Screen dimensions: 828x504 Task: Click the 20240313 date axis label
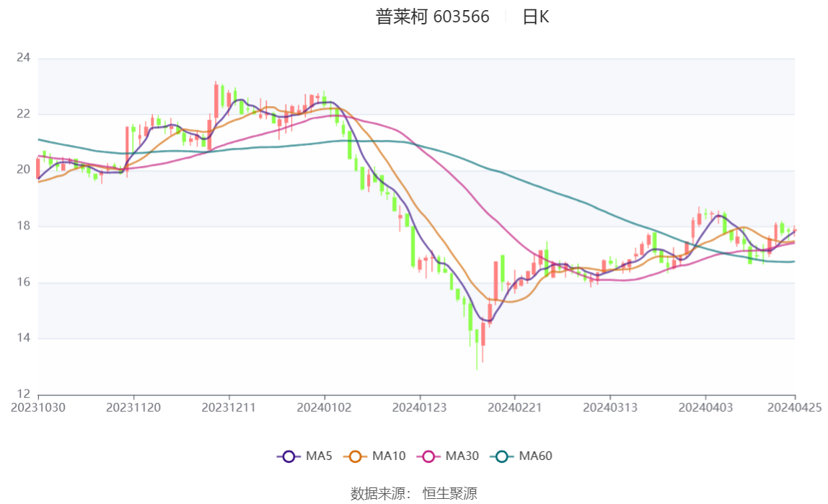pyautogui.click(x=610, y=408)
